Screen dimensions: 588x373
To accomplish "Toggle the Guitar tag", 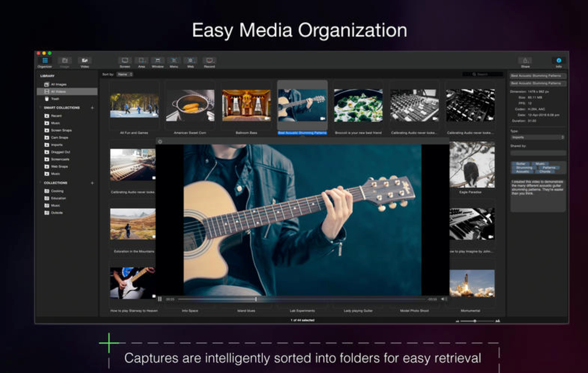I will pyautogui.click(x=521, y=164).
